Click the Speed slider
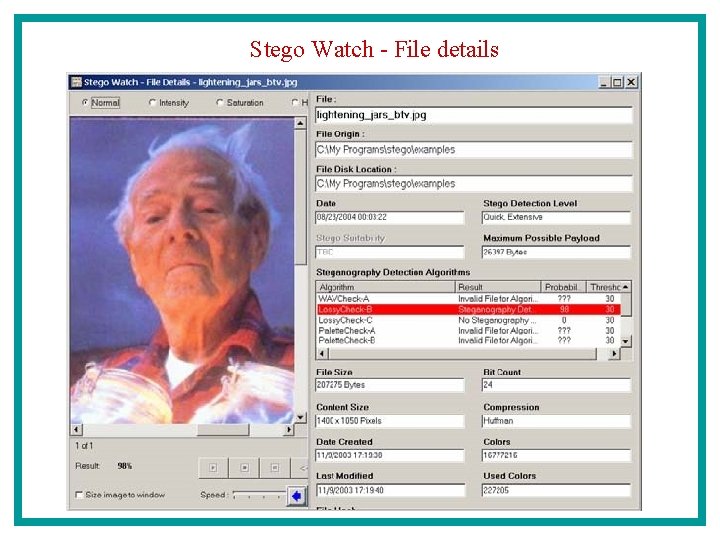Viewport: 720px width, 540px height. point(259,495)
